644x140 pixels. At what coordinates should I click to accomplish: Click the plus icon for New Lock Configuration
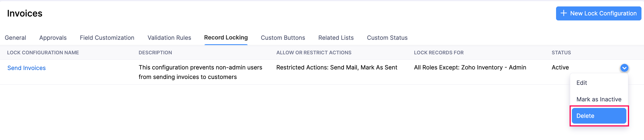pos(563,13)
